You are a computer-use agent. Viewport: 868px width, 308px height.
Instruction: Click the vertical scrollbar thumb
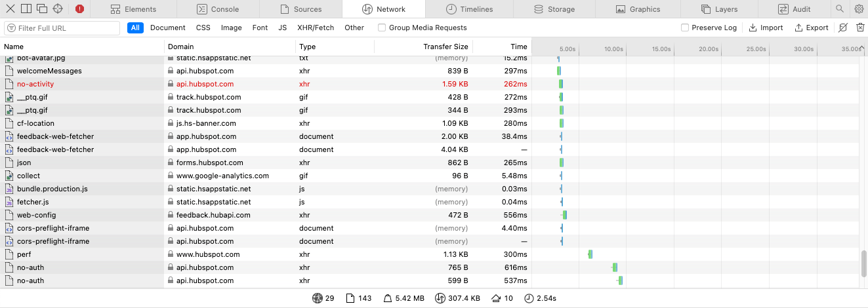tap(863, 263)
